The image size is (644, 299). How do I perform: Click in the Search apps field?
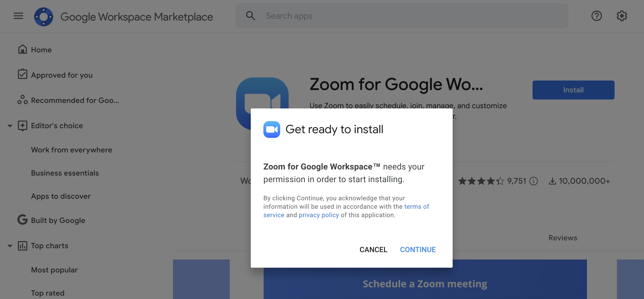tap(410, 16)
